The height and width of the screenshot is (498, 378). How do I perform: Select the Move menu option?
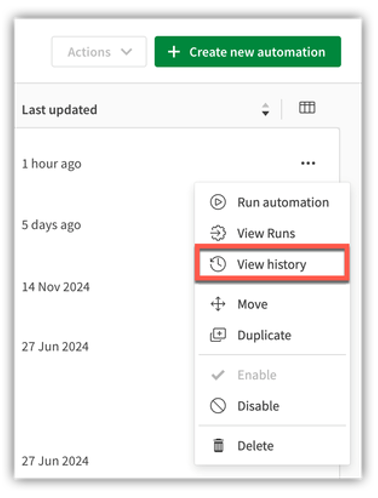point(272,304)
